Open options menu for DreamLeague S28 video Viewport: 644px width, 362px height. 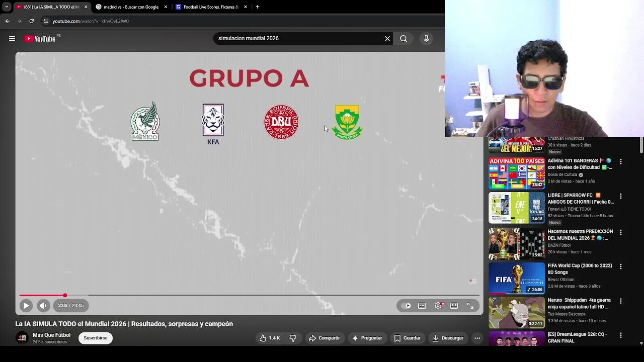coord(621,335)
